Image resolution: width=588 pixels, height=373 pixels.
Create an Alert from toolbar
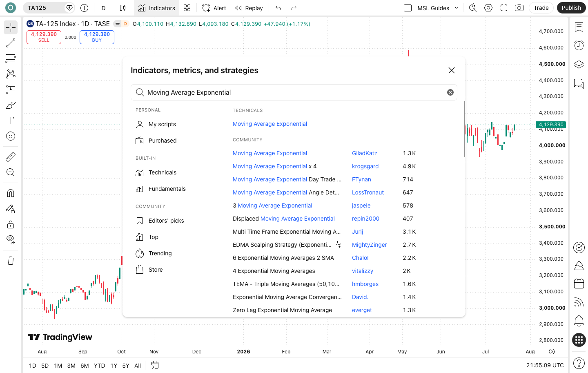pyautogui.click(x=214, y=8)
